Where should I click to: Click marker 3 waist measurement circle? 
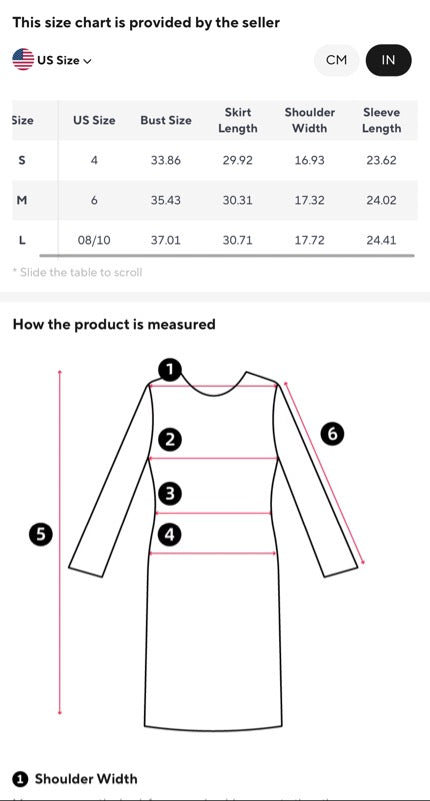[170, 494]
